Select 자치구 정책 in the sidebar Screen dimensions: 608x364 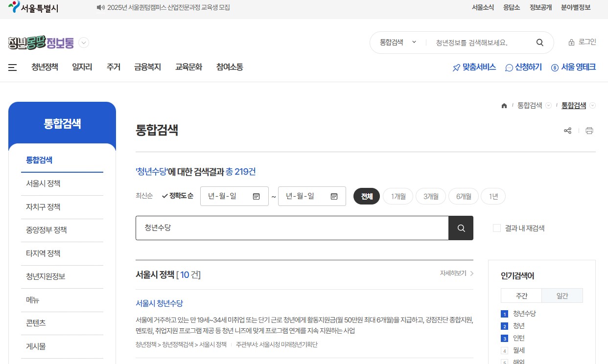[x=62, y=207]
